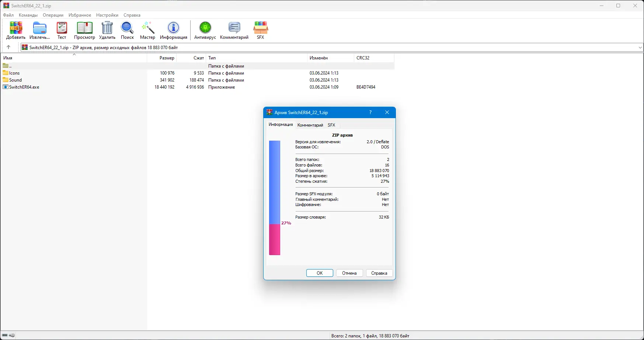Open the Поиск (Find) magnifier icon
644x340 pixels.
click(x=128, y=28)
